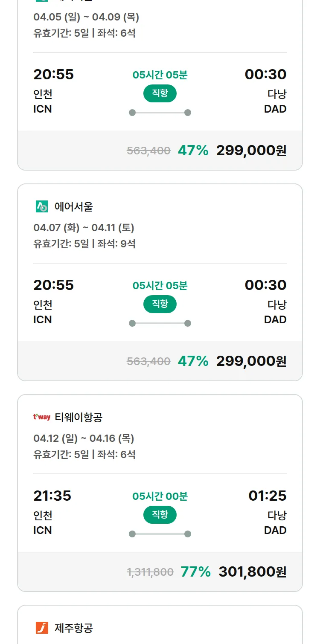Click the 77% discount label

pos(195,571)
